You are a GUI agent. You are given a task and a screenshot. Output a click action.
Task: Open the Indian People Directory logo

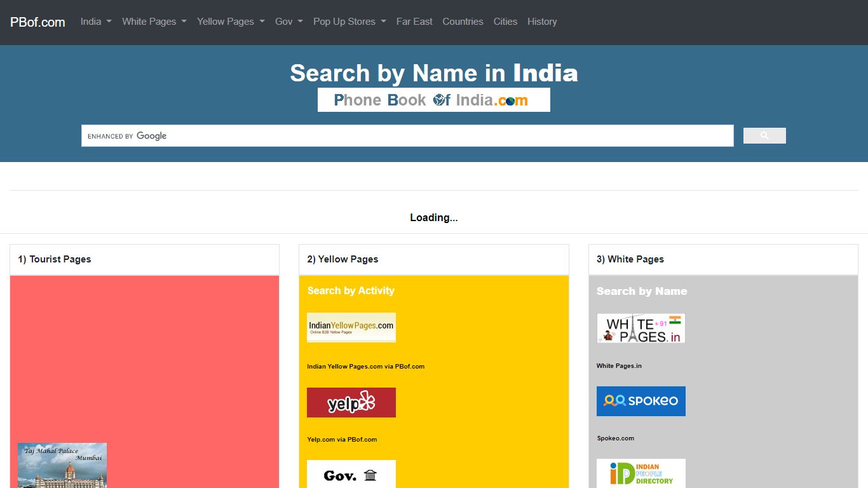(641, 473)
